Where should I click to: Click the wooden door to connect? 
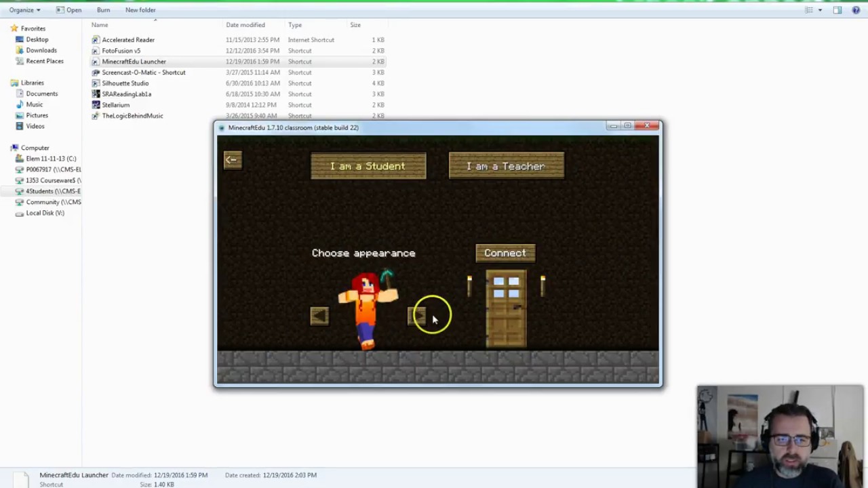point(506,309)
